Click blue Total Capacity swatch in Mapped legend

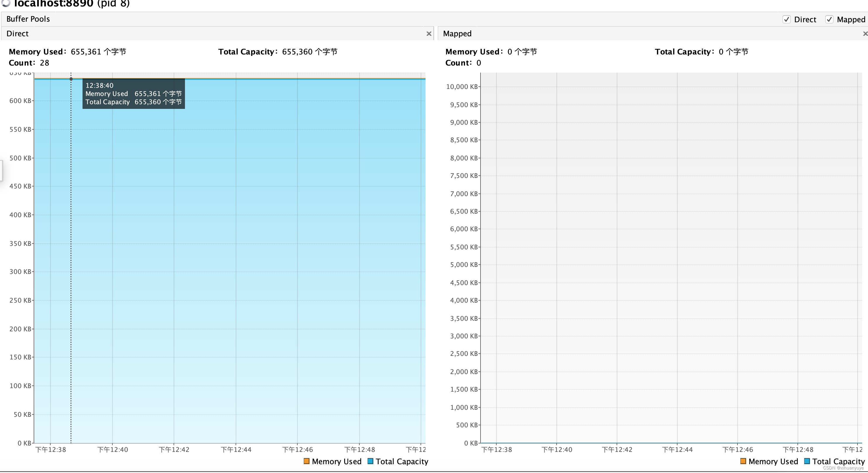point(807,461)
